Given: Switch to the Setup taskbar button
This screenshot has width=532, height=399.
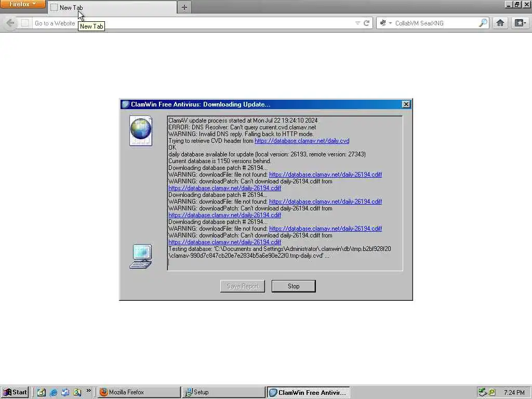Looking at the screenshot, I should pyautogui.click(x=223, y=392).
